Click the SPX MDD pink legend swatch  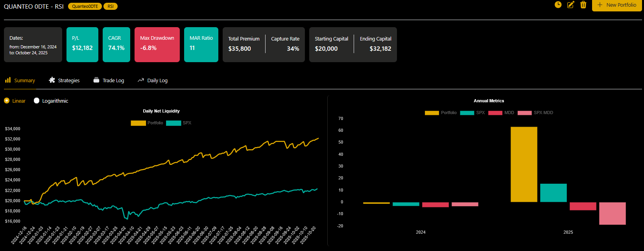pos(524,113)
